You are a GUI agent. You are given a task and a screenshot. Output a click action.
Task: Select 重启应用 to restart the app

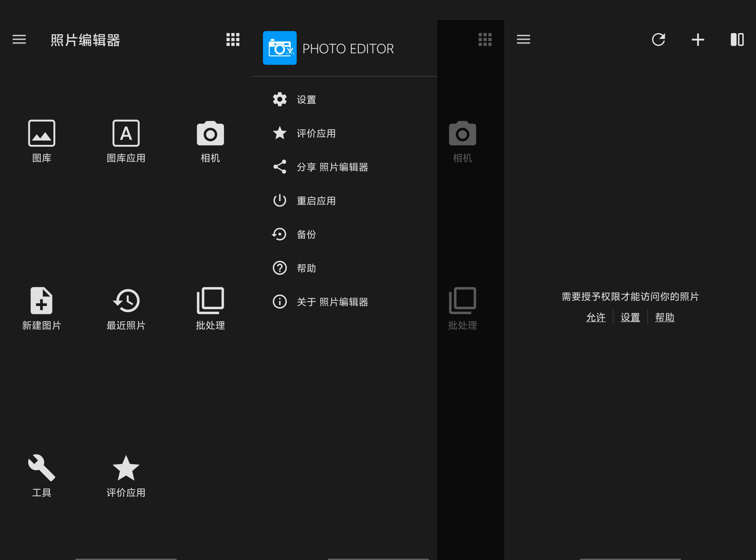315,200
